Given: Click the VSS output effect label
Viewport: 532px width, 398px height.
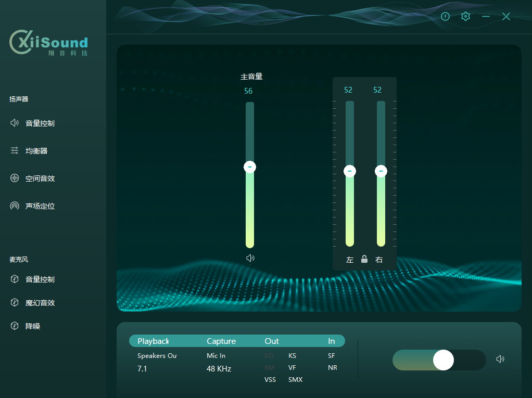Looking at the screenshot, I should (270, 380).
